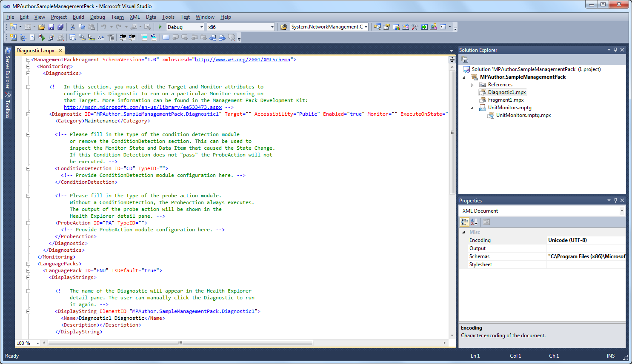
Task: Open the Toolbox side tab
Action: click(7, 105)
